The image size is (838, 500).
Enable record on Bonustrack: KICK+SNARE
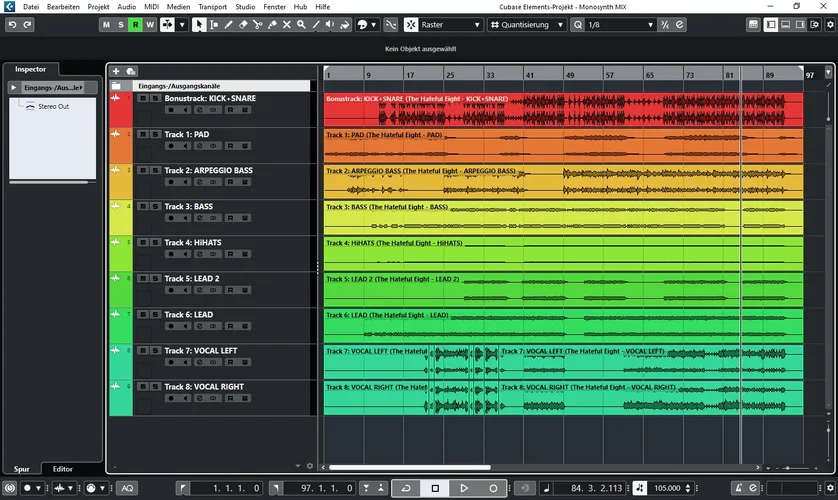pyautogui.click(x=170, y=110)
